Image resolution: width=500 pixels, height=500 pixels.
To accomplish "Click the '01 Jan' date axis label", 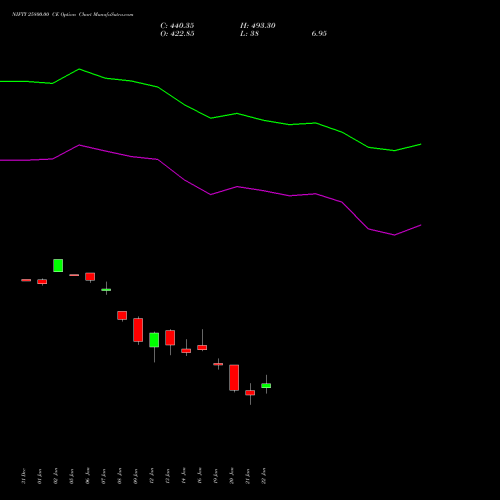I will pyautogui.click(x=39, y=476).
